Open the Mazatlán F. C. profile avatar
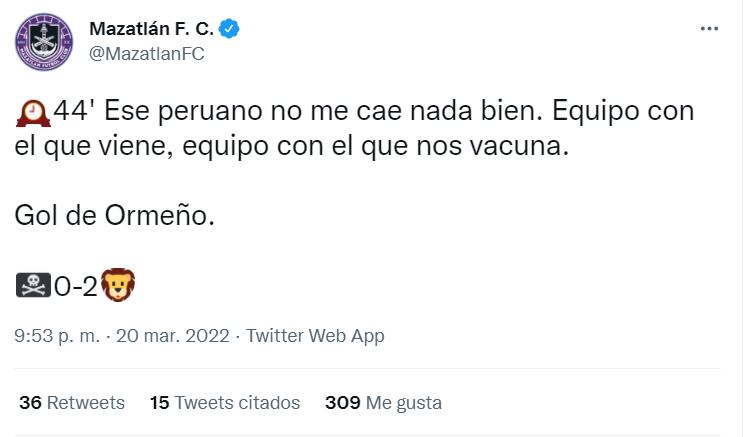756x437 pixels. coord(43,41)
